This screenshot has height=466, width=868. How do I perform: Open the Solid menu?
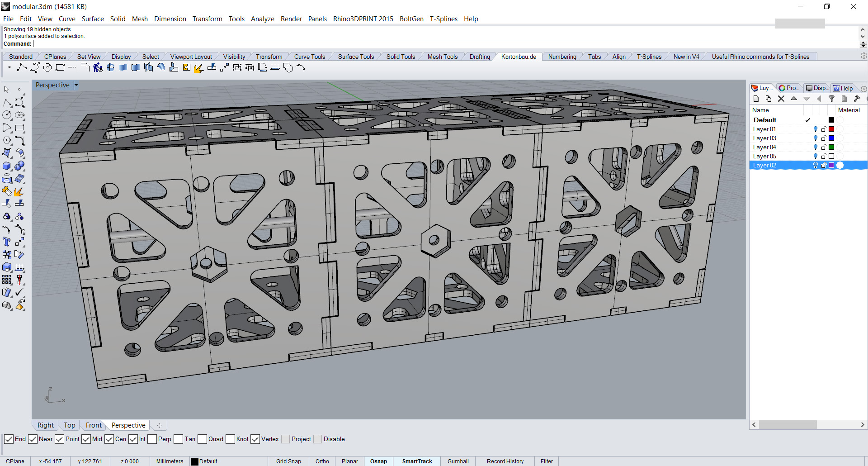[x=118, y=19]
